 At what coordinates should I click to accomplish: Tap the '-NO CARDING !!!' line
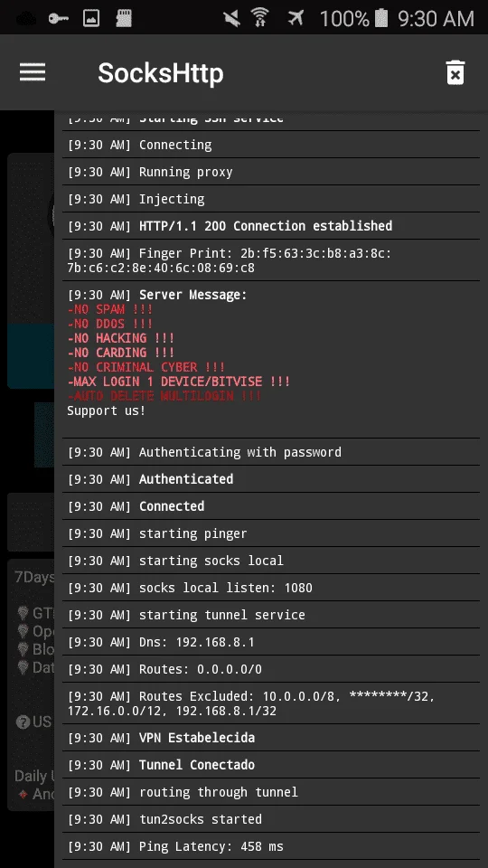(x=120, y=353)
